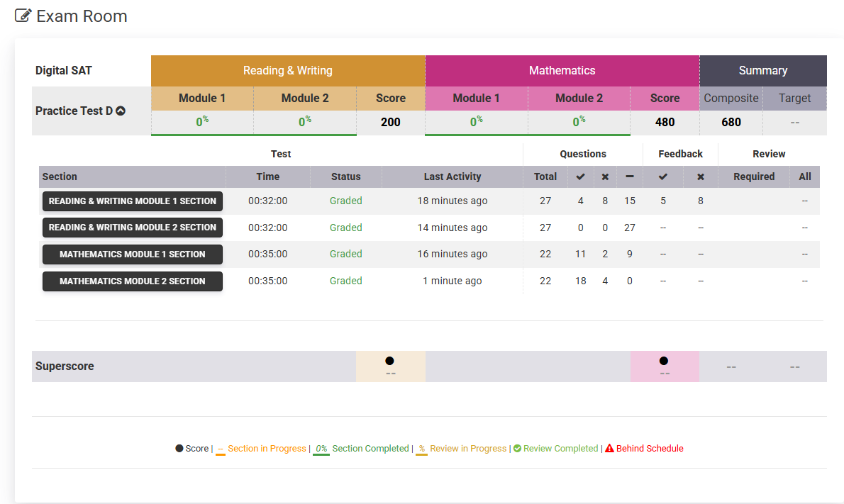
Task: Click the Superscore Reading & Writing score dot
Action: coord(389,361)
